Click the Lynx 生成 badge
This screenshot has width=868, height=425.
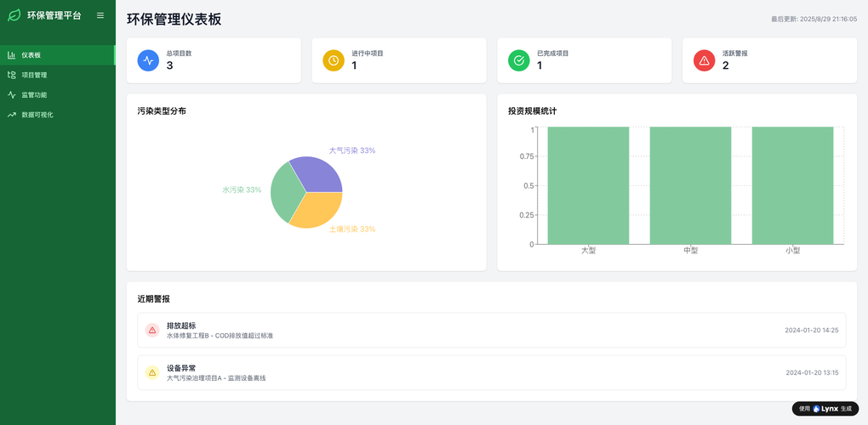pos(825,409)
